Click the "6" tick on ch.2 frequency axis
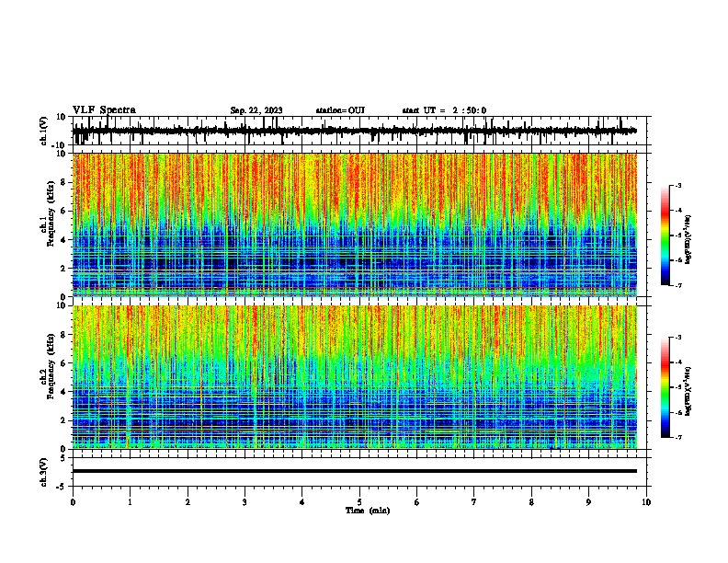 63,363
